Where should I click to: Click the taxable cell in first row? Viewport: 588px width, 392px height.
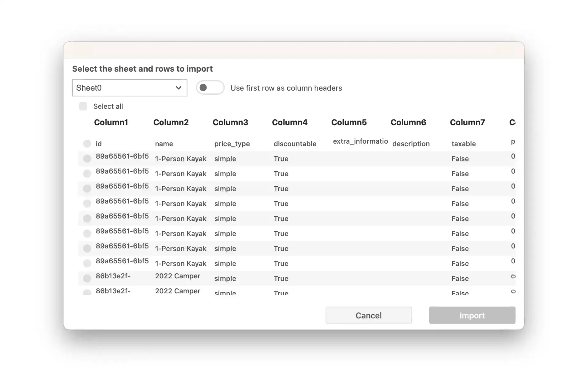tap(463, 144)
